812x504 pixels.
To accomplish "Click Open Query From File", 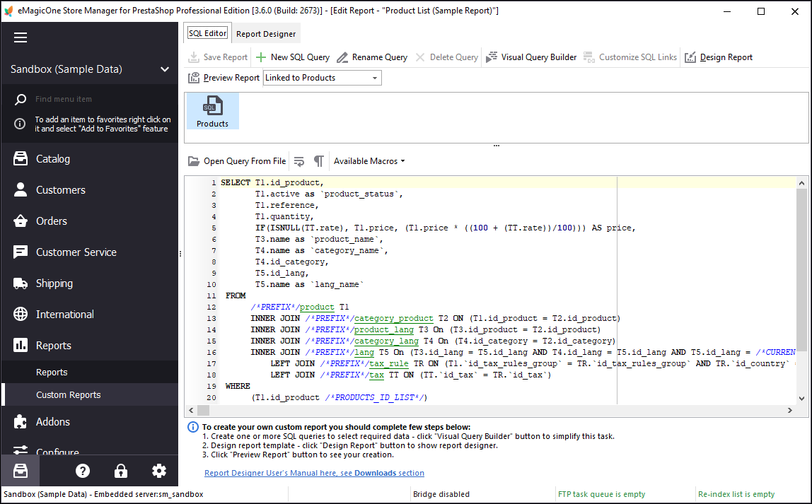I will pos(237,161).
